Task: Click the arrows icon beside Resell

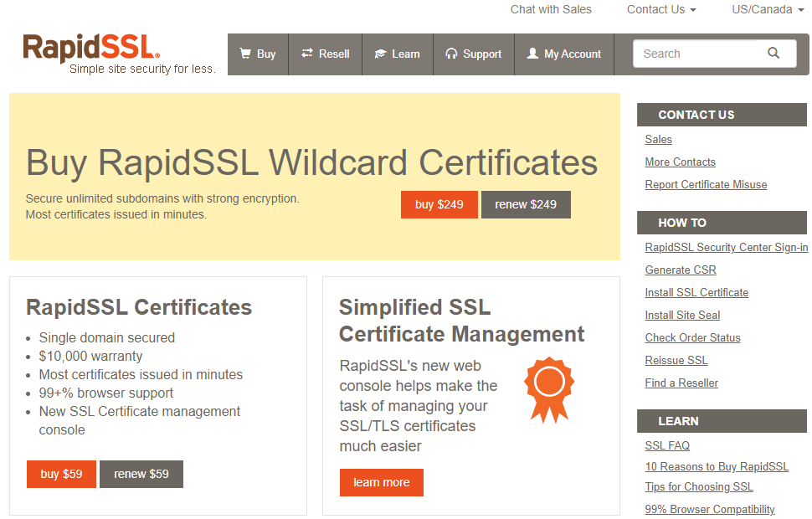Action: pos(307,54)
